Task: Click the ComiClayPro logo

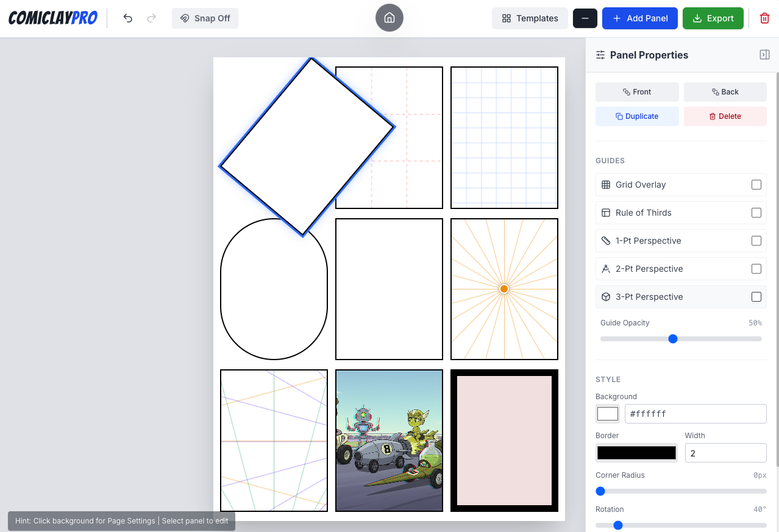Action: [53, 18]
